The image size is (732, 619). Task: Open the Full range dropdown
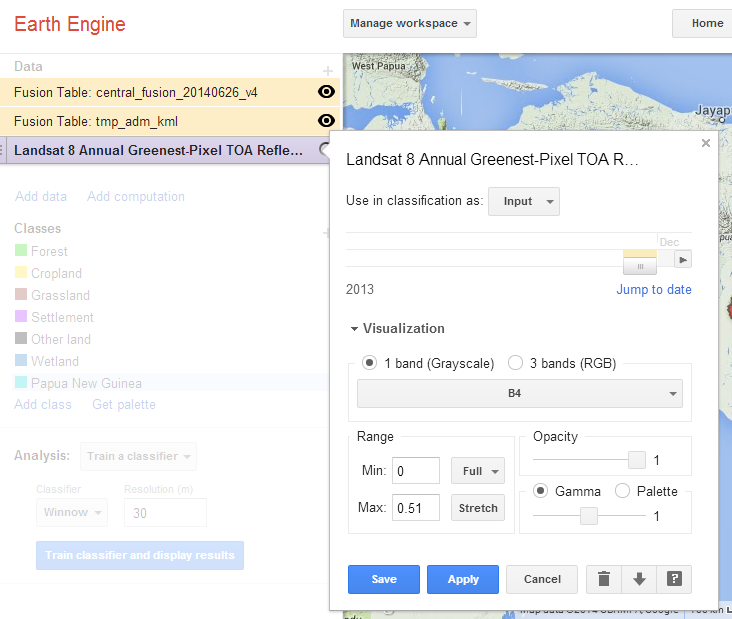[x=478, y=471]
